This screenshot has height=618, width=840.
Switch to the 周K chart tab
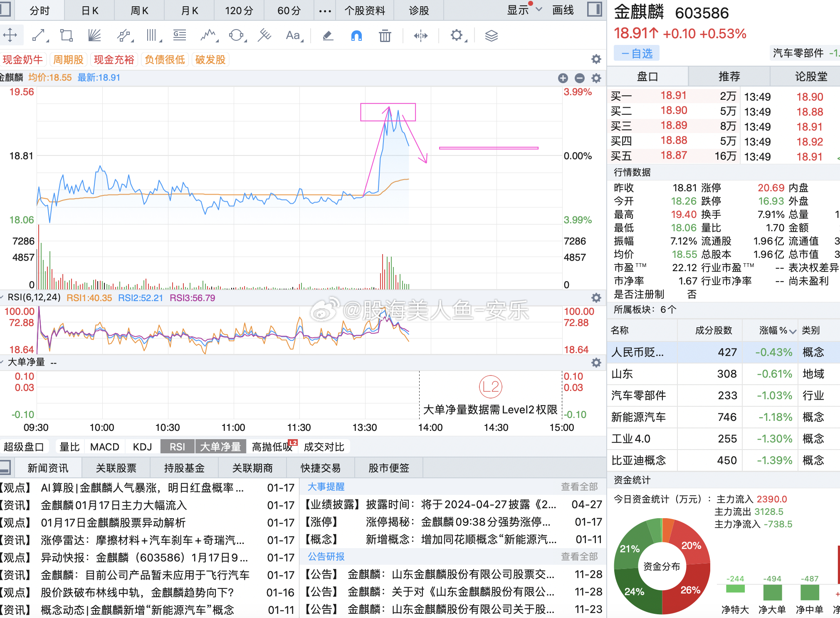(x=140, y=10)
